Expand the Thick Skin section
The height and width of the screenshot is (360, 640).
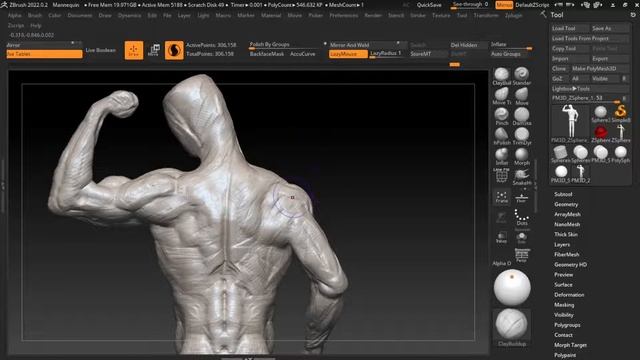point(566,234)
